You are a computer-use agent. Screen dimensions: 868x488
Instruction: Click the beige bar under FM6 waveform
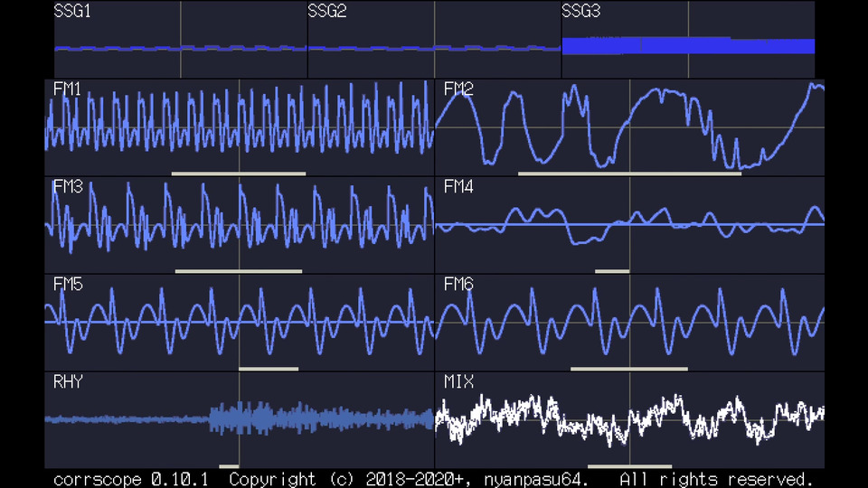point(629,369)
